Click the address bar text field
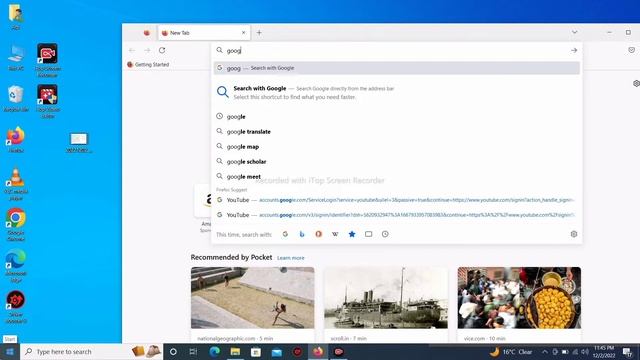The image size is (640, 360). (396, 51)
